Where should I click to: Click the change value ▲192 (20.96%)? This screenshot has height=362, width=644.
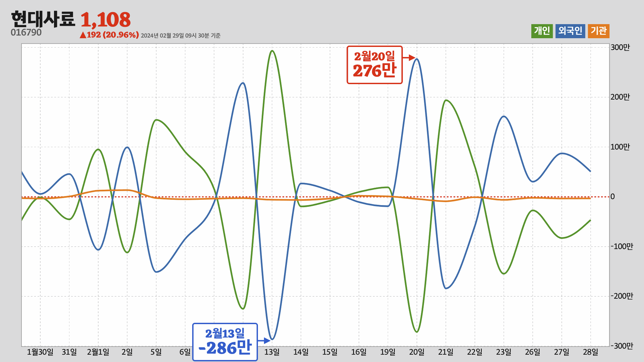click(x=109, y=35)
